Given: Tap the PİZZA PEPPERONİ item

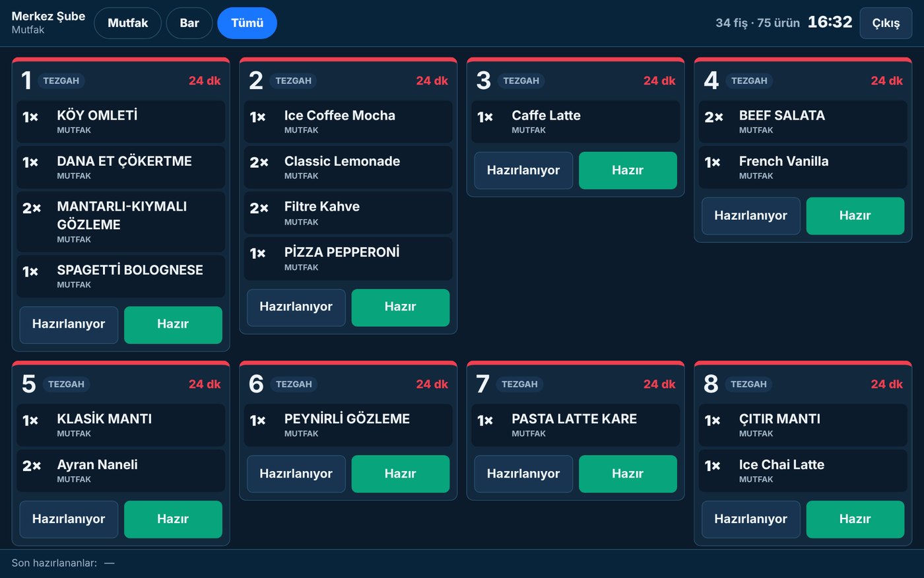Looking at the screenshot, I should [348, 258].
